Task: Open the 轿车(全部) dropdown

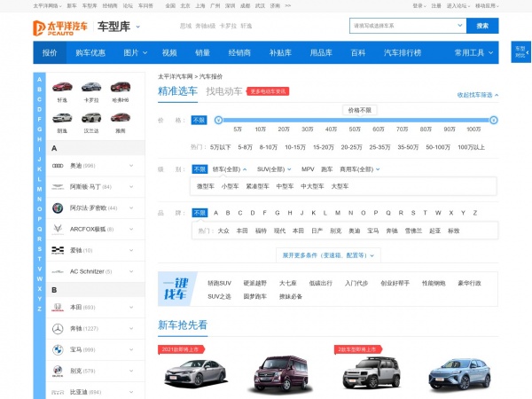Action: point(230,169)
